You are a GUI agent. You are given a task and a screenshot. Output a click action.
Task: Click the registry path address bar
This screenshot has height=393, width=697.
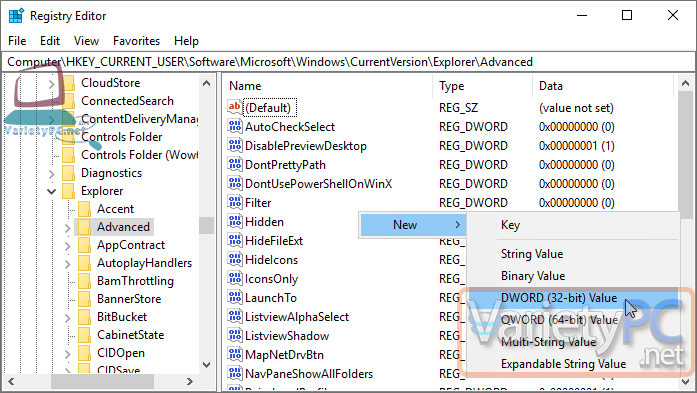(x=348, y=62)
